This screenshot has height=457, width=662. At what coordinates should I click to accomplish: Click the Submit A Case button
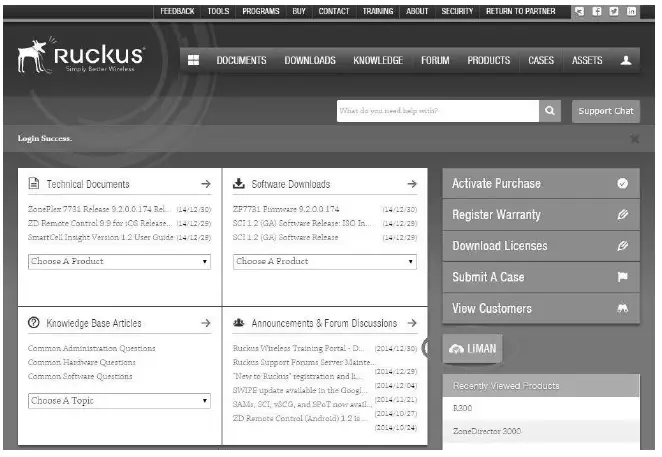coord(541,277)
